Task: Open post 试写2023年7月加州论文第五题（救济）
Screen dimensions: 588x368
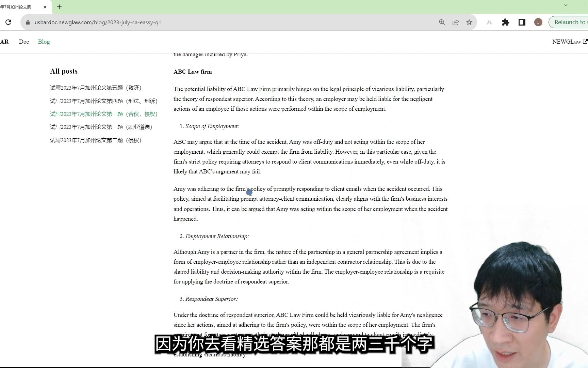Action: point(96,88)
